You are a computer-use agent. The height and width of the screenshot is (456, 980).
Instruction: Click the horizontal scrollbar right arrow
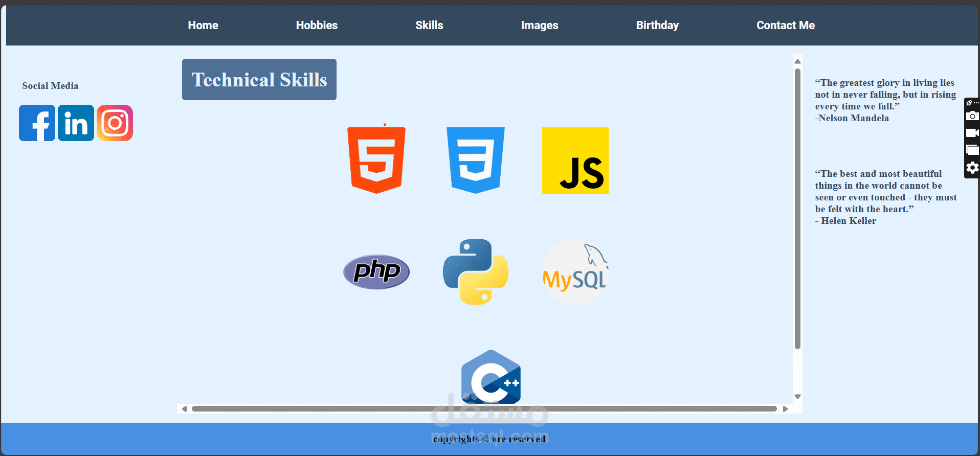click(x=785, y=409)
